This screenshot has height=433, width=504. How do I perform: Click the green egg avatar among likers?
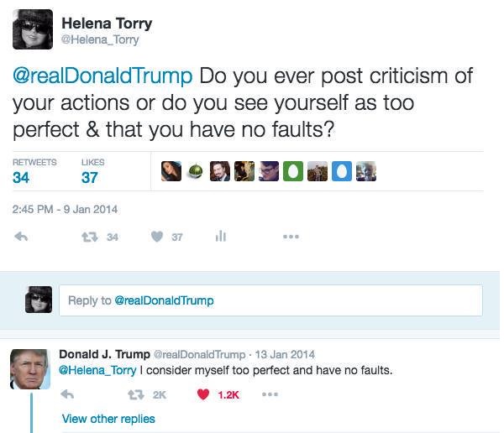[292, 171]
